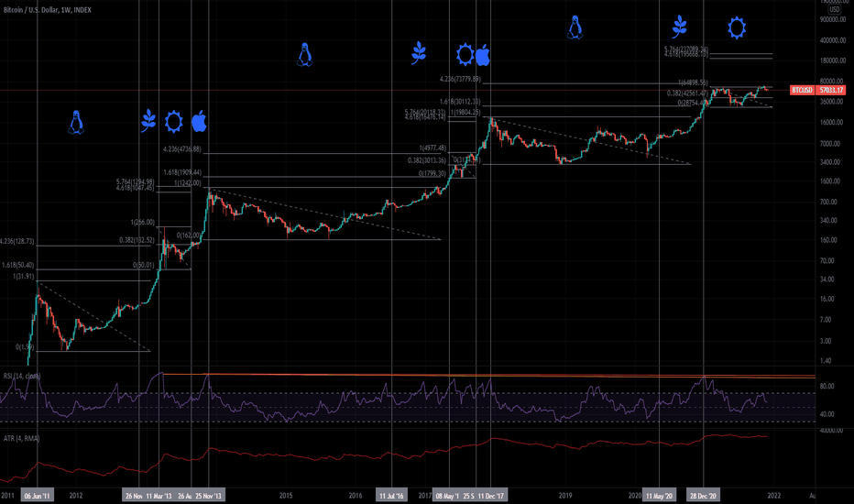Select the 0.382(42561.47) Fibonacci label
The width and height of the screenshot is (854, 504).
point(687,93)
